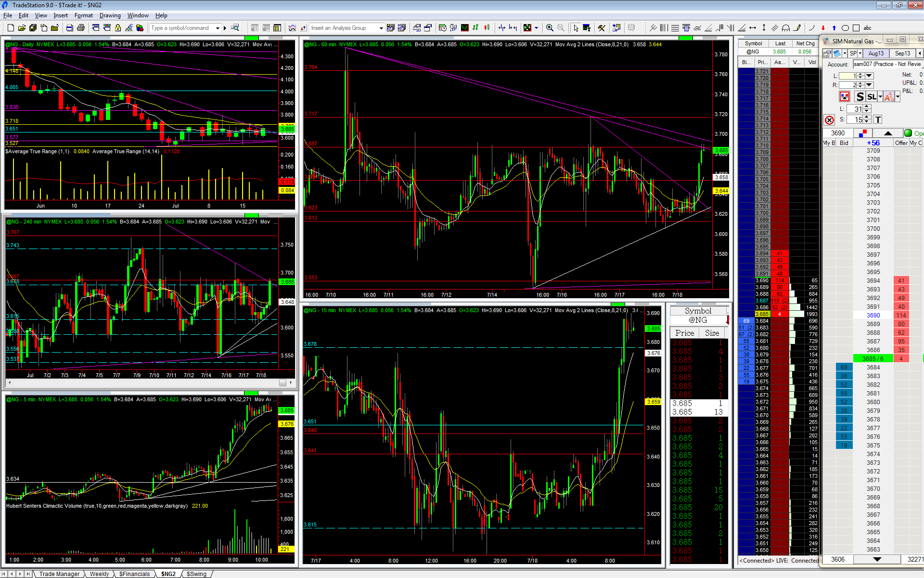Image resolution: width=924 pixels, height=578 pixels.
Task: Select the blue up arrow drawing tool
Action: [834, 28]
